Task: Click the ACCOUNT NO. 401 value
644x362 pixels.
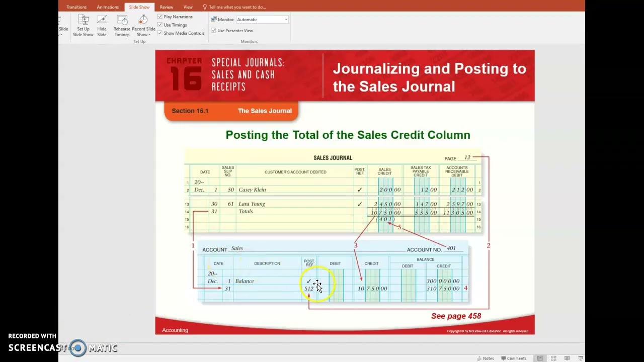Action: [451, 248]
